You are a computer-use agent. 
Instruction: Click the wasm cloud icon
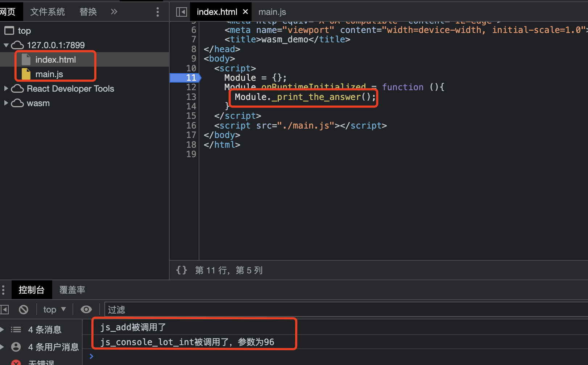(17, 103)
